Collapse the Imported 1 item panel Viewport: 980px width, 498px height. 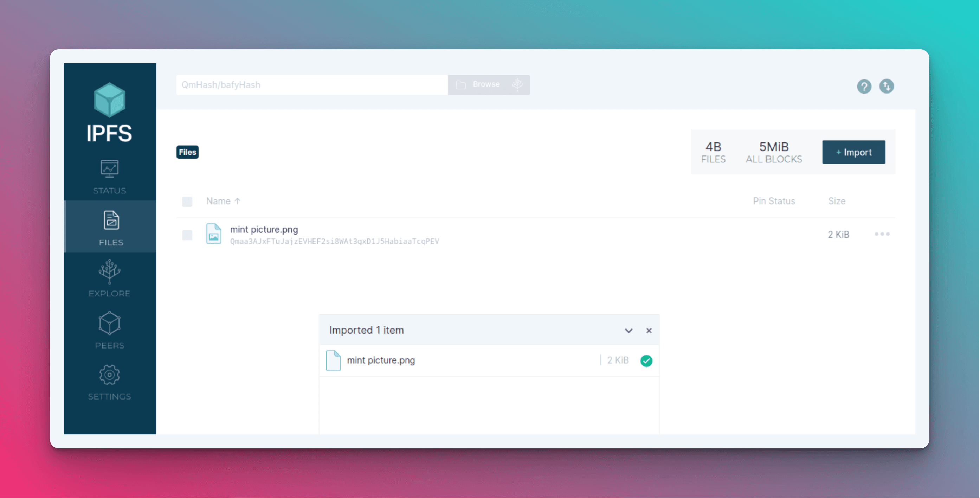pyautogui.click(x=629, y=331)
